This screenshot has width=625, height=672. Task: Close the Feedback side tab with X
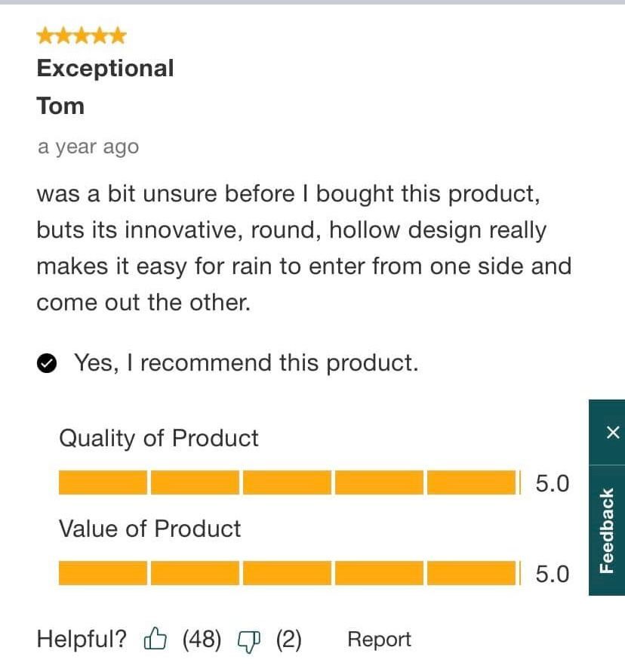[x=612, y=432]
